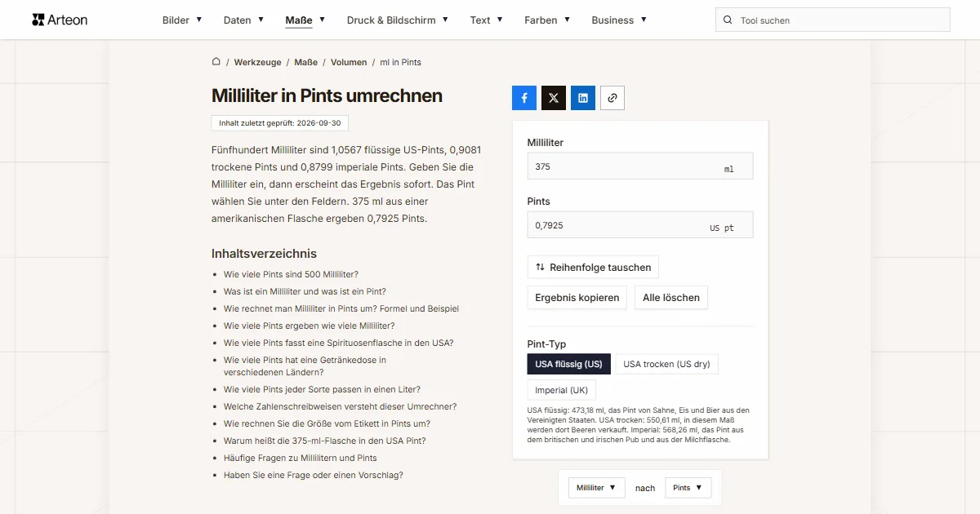Click 'Inhalt zuletzt geprüft: 2026-09-30' badge
Viewport: 980px width, 514px height.
tap(280, 123)
